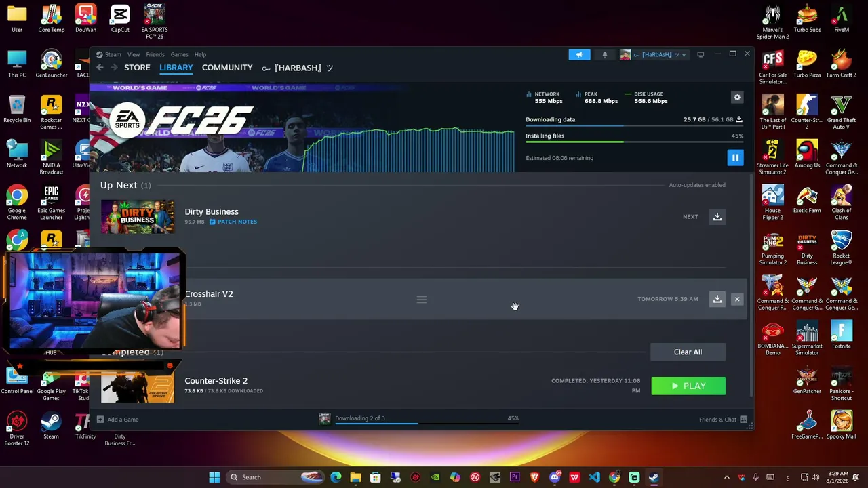Play Counter-Strike 2

(x=688, y=386)
